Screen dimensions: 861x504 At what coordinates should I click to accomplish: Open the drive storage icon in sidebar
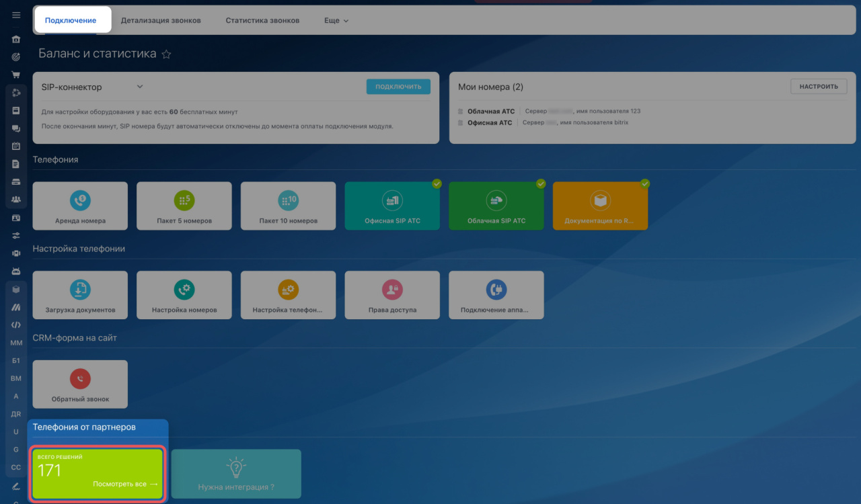tap(16, 181)
